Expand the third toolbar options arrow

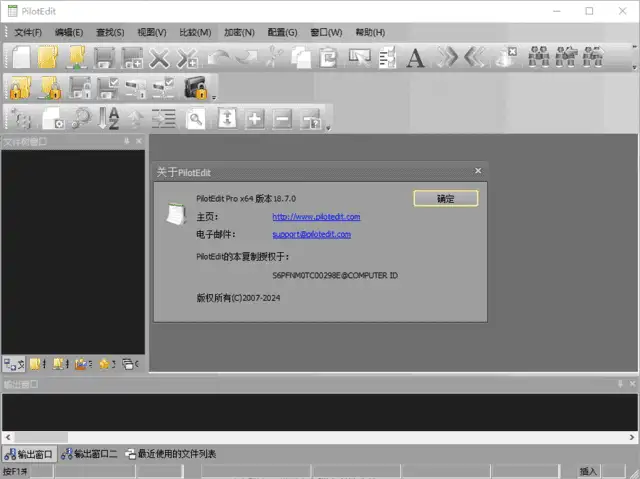(328, 129)
